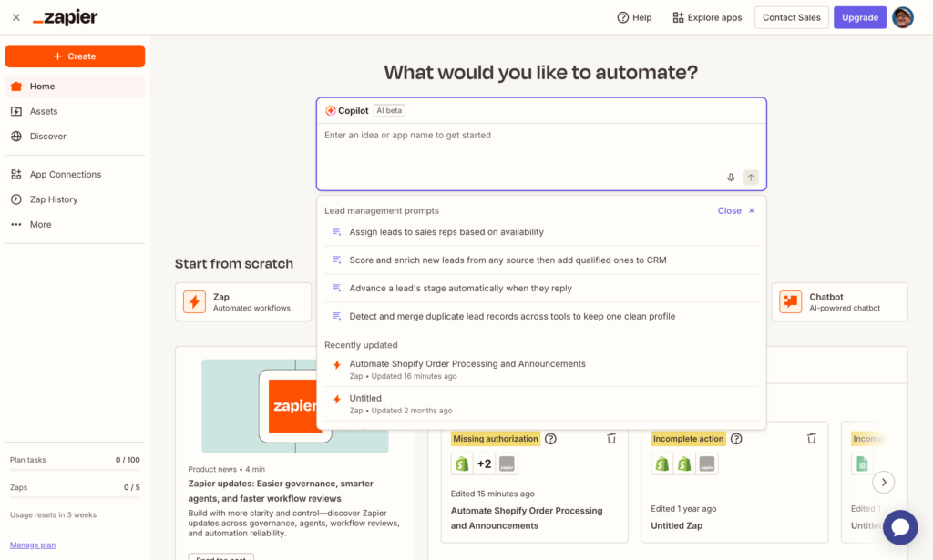Open the Manage plan link

click(33, 545)
